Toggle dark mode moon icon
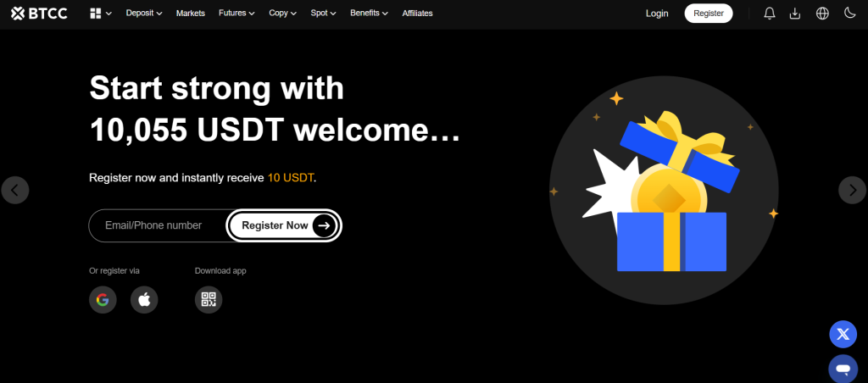This screenshot has width=868, height=383. coord(850,13)
